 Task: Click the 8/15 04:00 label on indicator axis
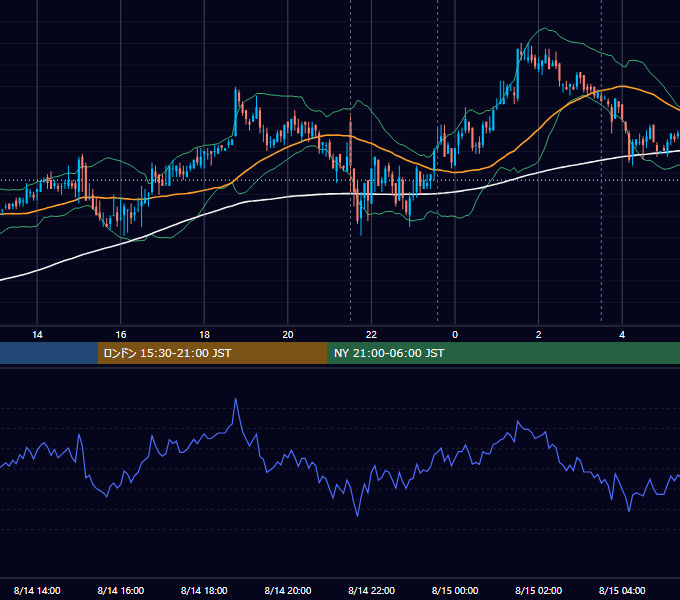click(x=622, y=590)
